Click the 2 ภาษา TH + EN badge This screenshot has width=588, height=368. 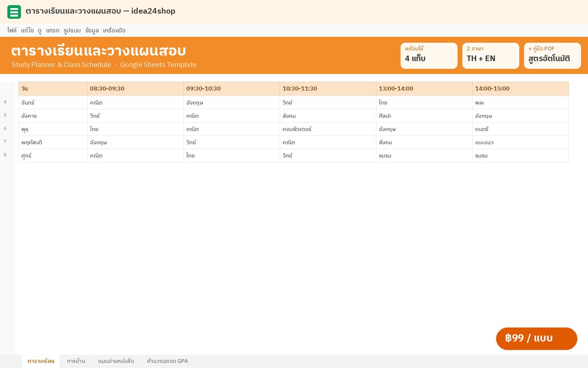tap(490, 55)
